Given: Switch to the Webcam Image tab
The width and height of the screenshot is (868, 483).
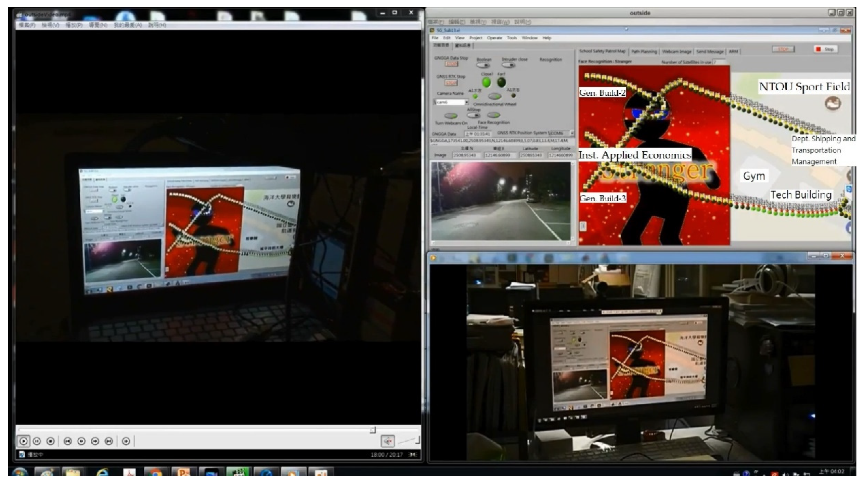Looking at the screenshot, I should point(676,51).
